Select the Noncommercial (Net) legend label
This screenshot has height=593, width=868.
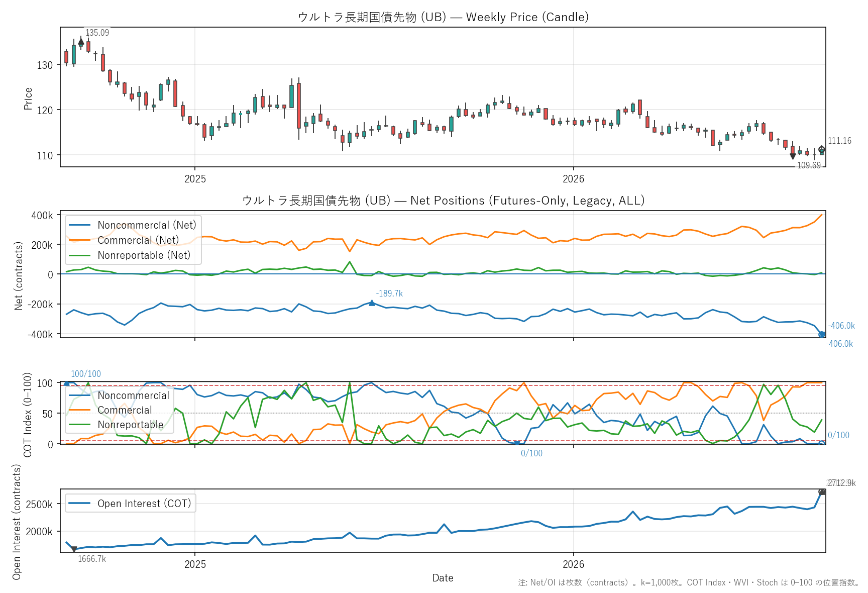coord(147,225)
